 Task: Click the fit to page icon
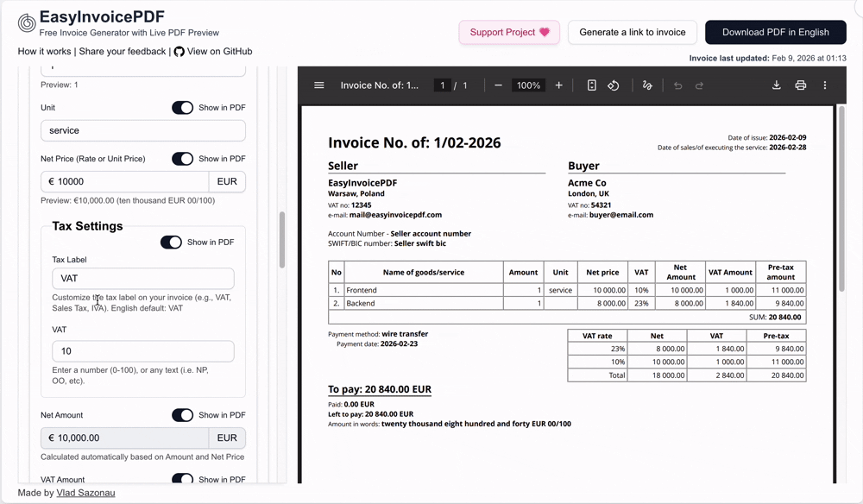pyautogui.click(x=592, y=85)
